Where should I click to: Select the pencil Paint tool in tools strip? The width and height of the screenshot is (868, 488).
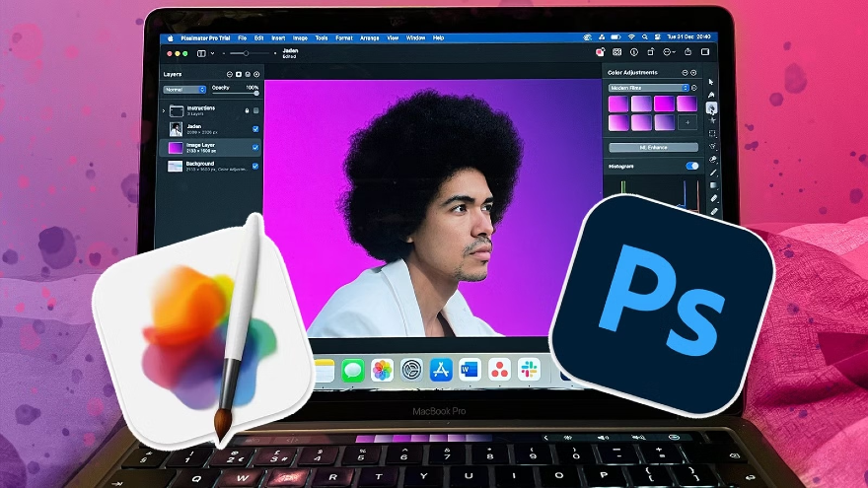pyautogui.click(x=713, y=173)
